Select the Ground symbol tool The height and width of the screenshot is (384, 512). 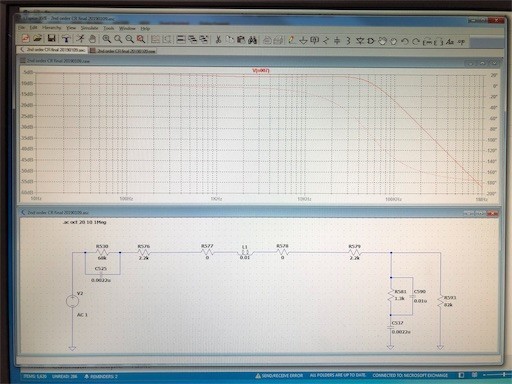point(303,41)
